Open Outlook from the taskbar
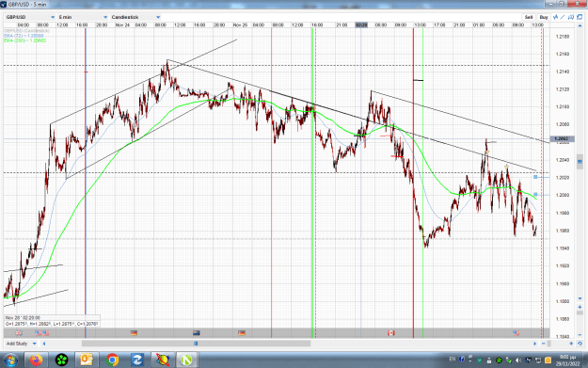The width and height of the screenshot is (588, 368). (87, 360)
